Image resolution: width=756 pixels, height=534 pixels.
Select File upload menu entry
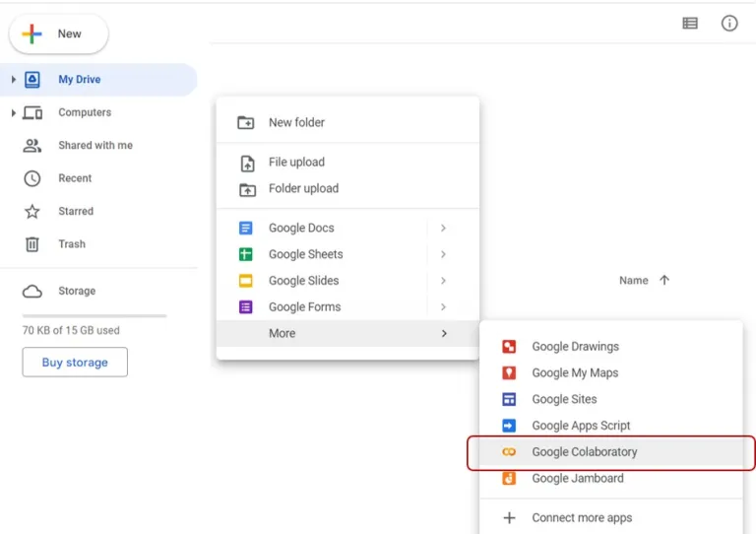click(347, 163)
